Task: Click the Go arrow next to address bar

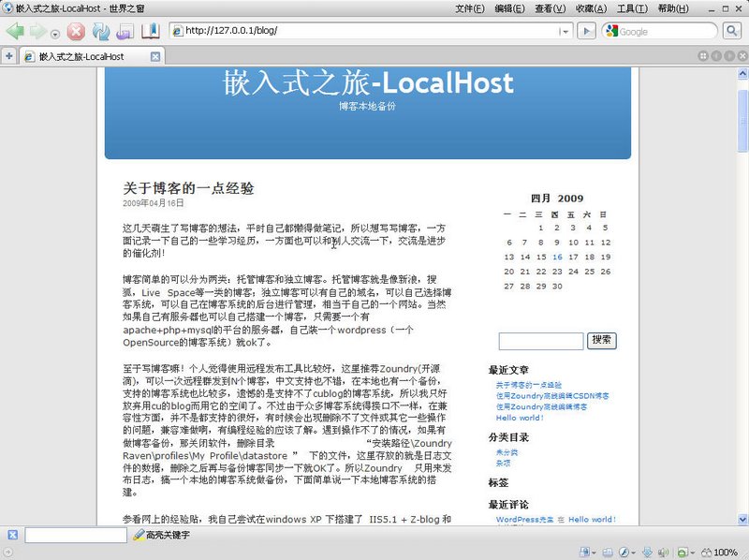Action: pos(586,32)
